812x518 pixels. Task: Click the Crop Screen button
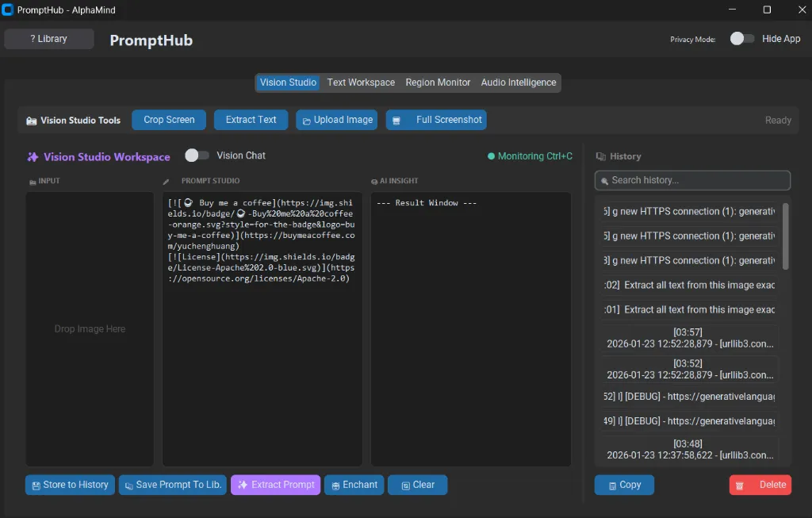point(169,120)
